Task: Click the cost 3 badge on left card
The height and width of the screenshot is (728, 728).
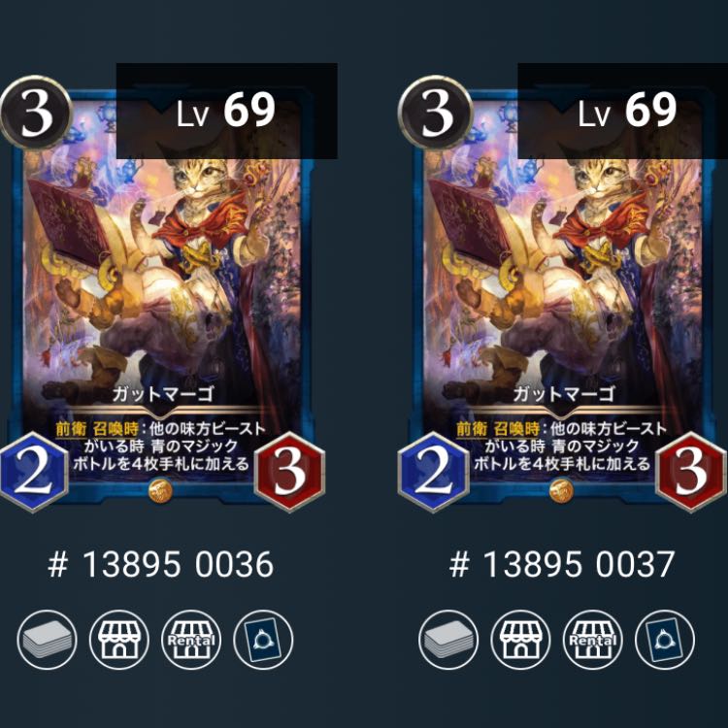Action: coord(36,113)
